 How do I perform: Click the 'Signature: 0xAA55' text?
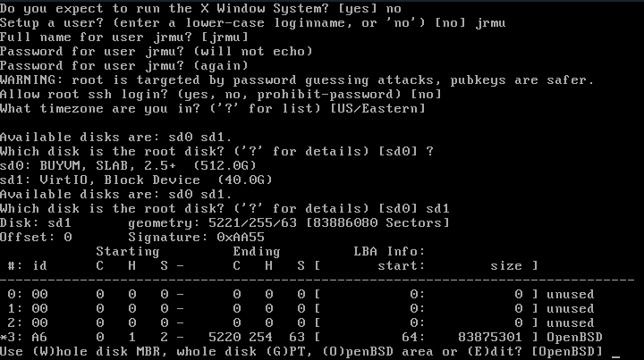(x=196, y=238)
